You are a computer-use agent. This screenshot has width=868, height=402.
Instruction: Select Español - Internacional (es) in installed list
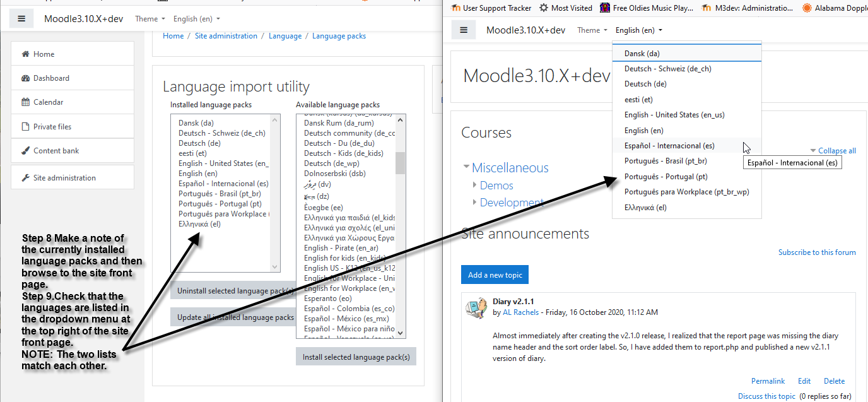223,184
